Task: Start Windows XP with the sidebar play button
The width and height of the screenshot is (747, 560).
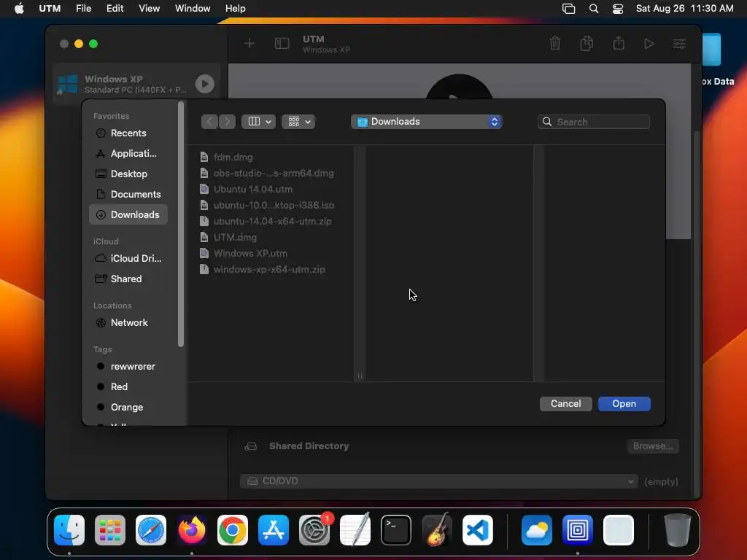Action: pyautogui.click(x=205, y=84)
